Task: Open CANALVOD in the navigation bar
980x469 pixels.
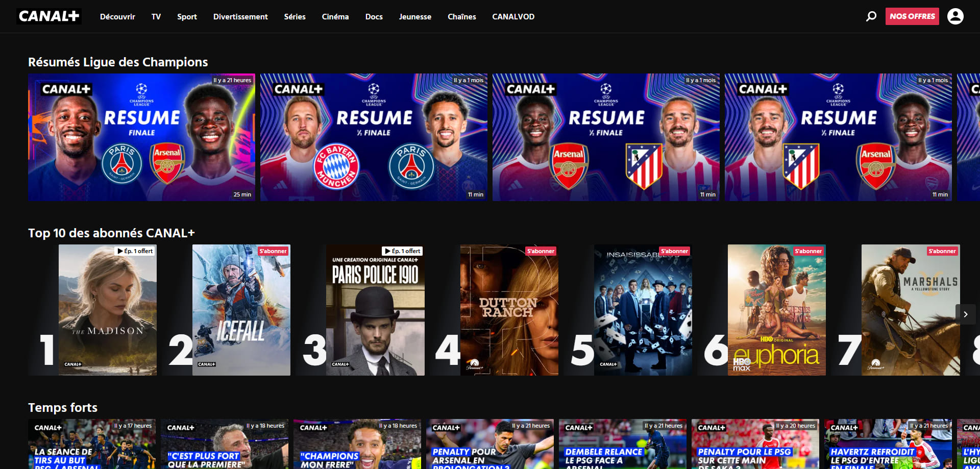Action: tap(513, 17)
